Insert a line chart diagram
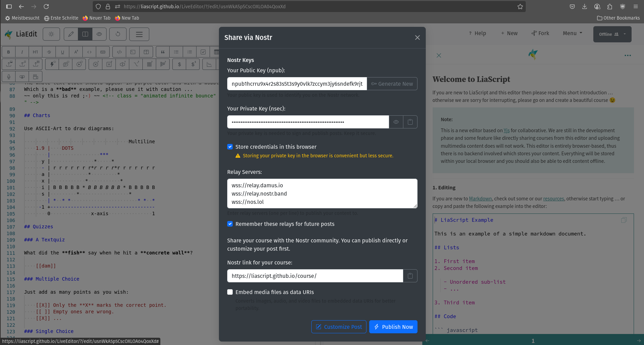Screen dimensions: 644x345 (209, 64)
